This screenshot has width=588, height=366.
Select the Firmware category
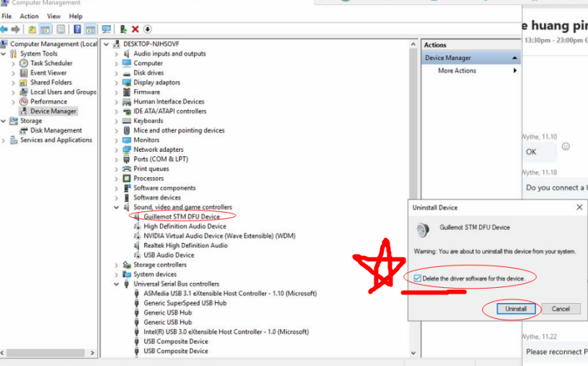[146, 92]
